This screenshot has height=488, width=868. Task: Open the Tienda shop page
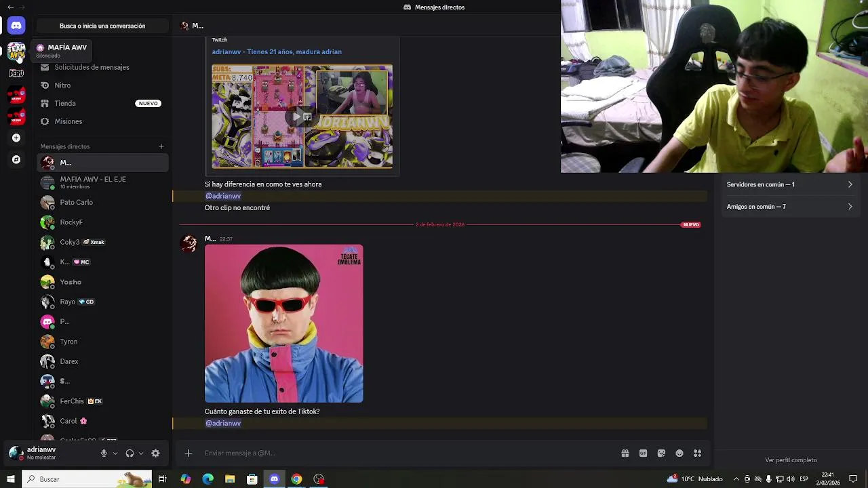pos(102,103)
